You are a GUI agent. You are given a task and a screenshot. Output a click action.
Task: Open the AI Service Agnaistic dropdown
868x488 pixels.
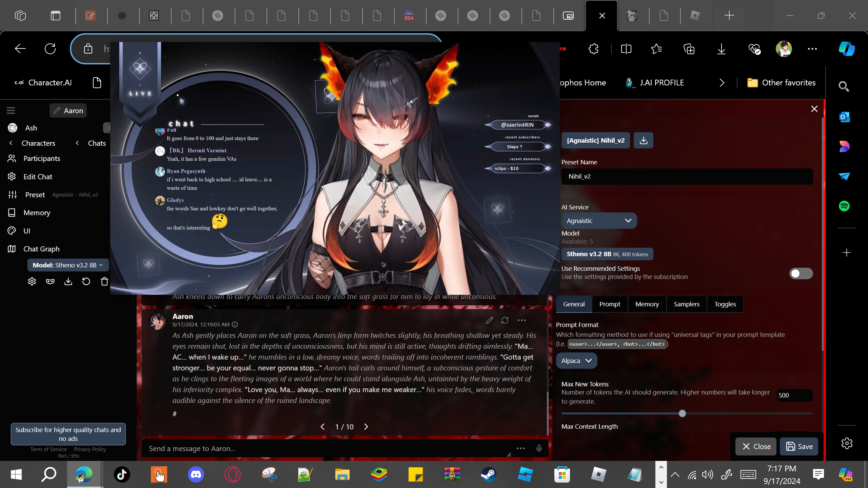(x=599, y=221)
